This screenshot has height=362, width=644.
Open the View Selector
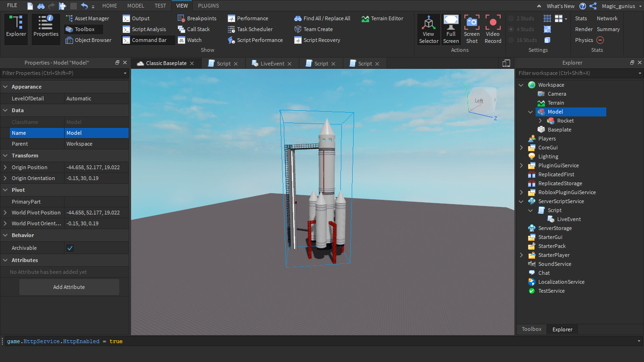point(429,29)
